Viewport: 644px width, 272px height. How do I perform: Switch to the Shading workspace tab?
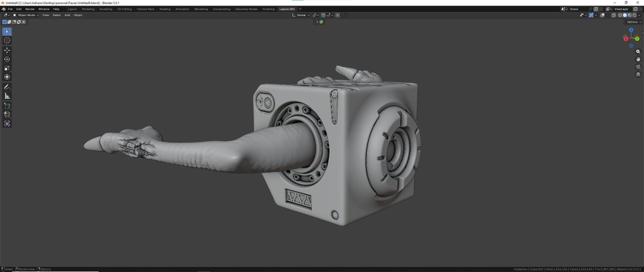tap(165, 9)
